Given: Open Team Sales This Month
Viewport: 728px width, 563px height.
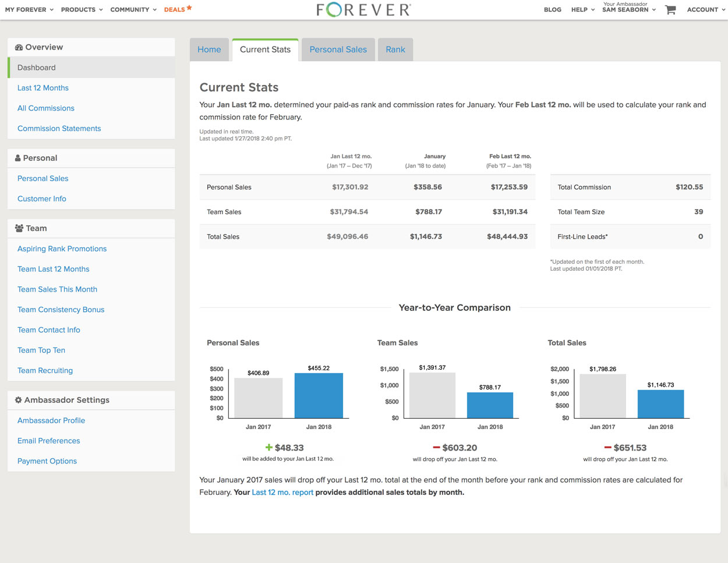Looking at the screenshot, I should coord(58,289).
